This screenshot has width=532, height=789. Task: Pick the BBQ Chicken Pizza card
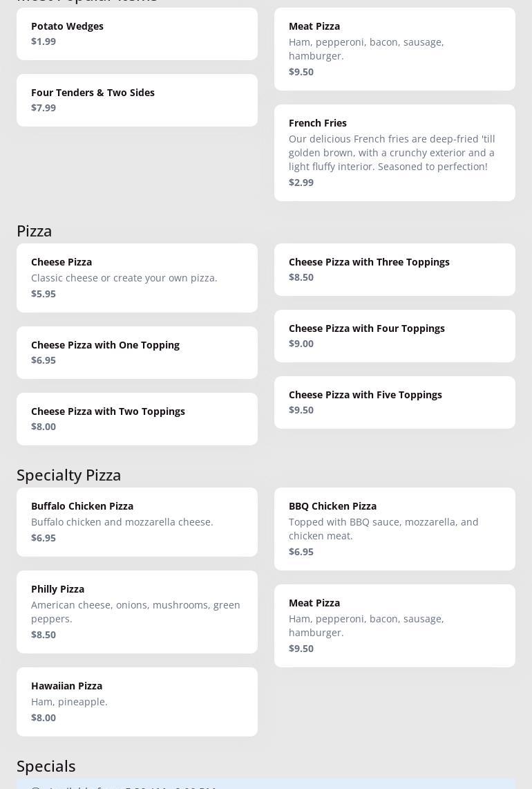coord(395,529)
